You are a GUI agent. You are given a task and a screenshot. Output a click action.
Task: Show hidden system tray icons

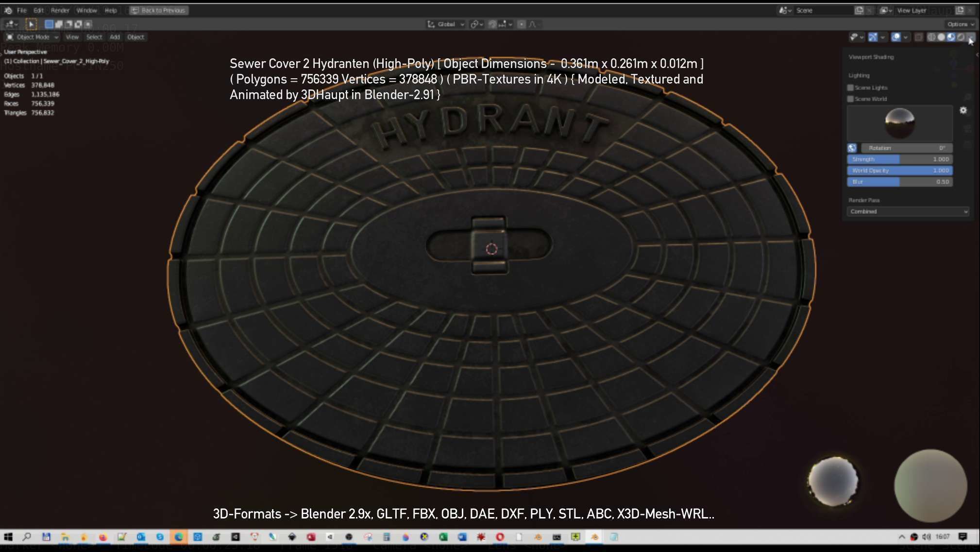pos(902,537)
